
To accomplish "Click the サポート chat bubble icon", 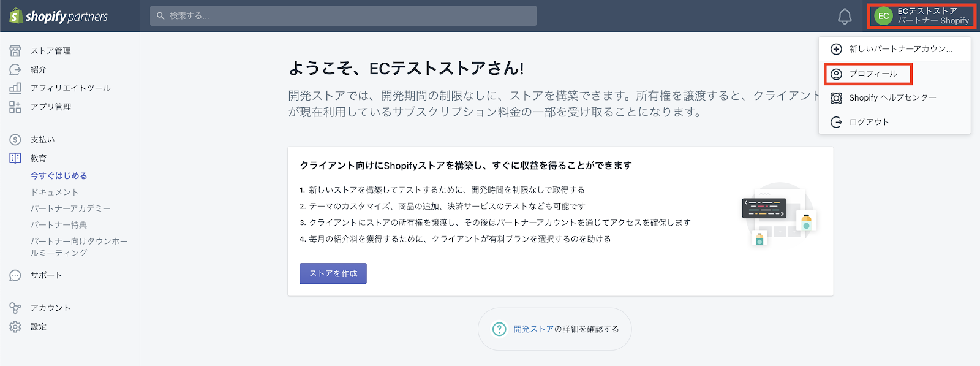I will click(x=15, y=275).
